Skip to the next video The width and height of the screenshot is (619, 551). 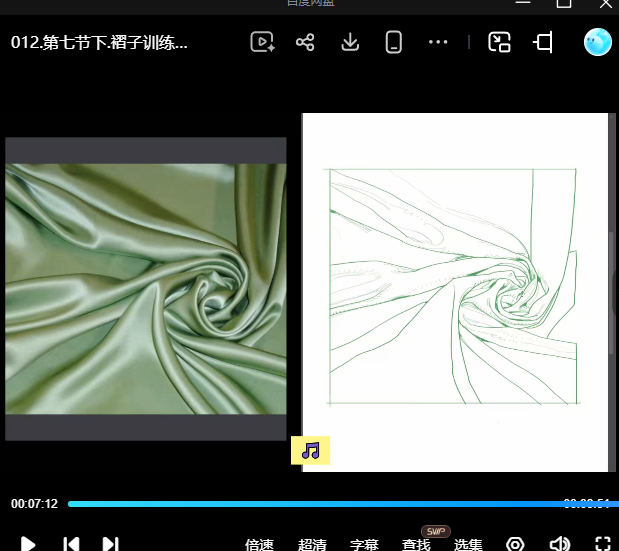110,544
